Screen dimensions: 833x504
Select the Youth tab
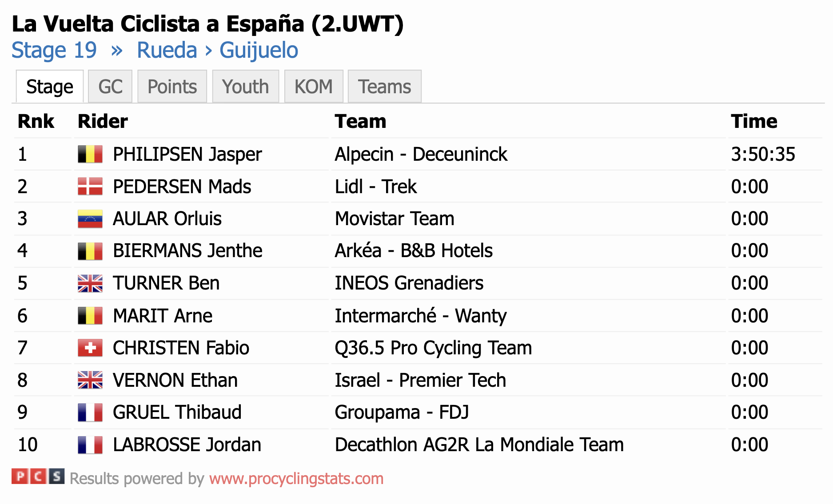tap(246, 87)
